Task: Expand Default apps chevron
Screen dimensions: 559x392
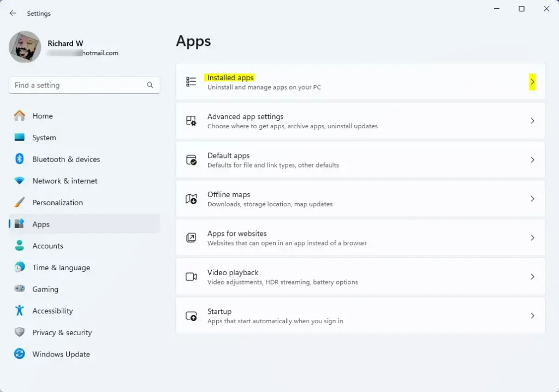Action: click(x=532, y=160)
